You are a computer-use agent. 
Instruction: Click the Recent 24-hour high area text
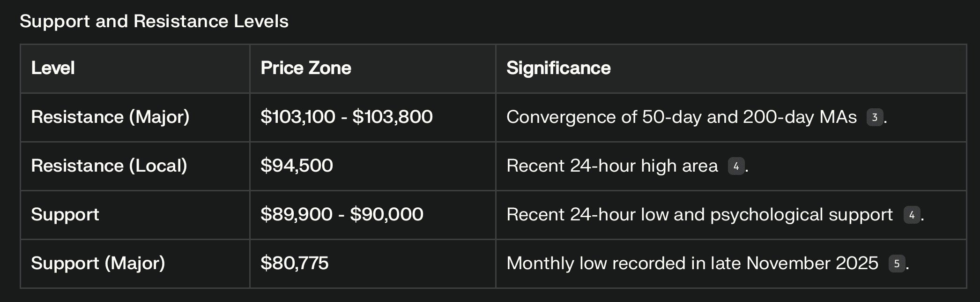point(612,166)
